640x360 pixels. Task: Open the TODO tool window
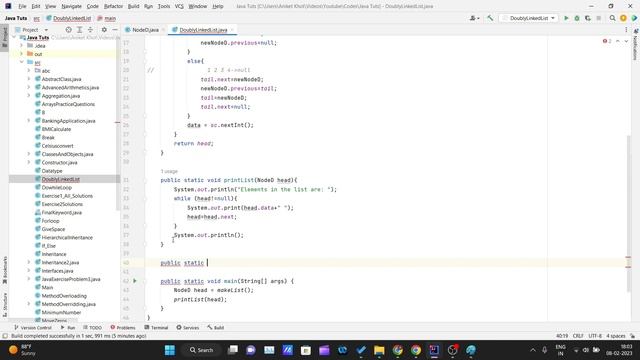point(92,328)
